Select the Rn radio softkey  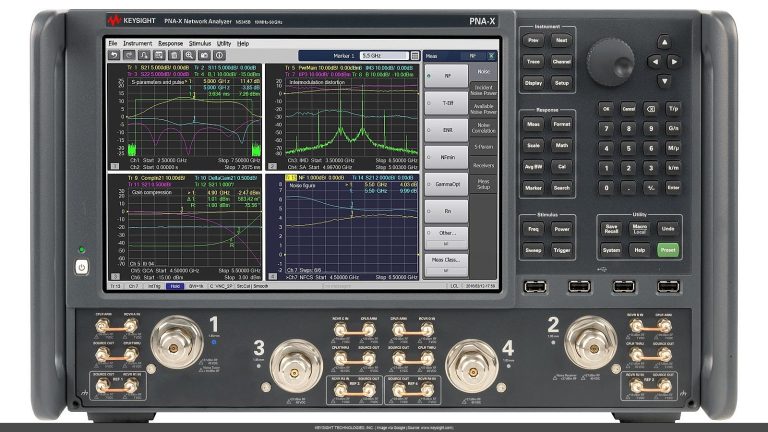[446, 211]
